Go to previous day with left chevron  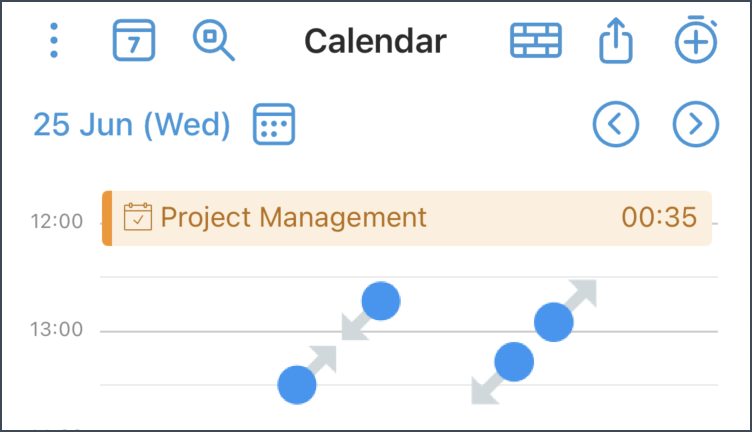click(x=616, y=124)
